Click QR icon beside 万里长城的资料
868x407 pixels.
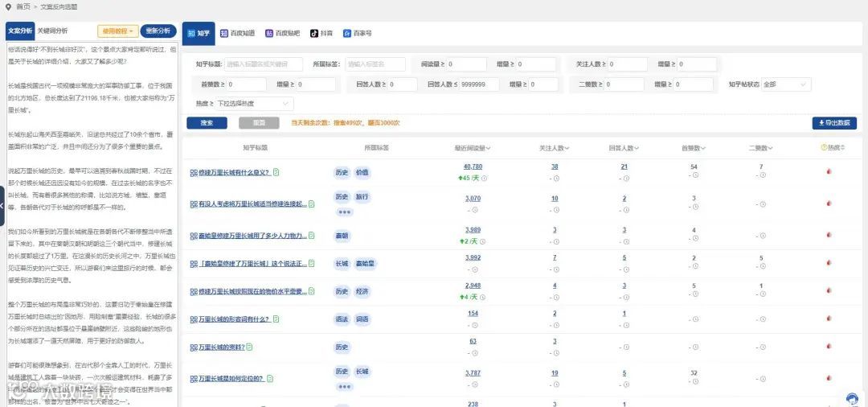click(193, 347)
